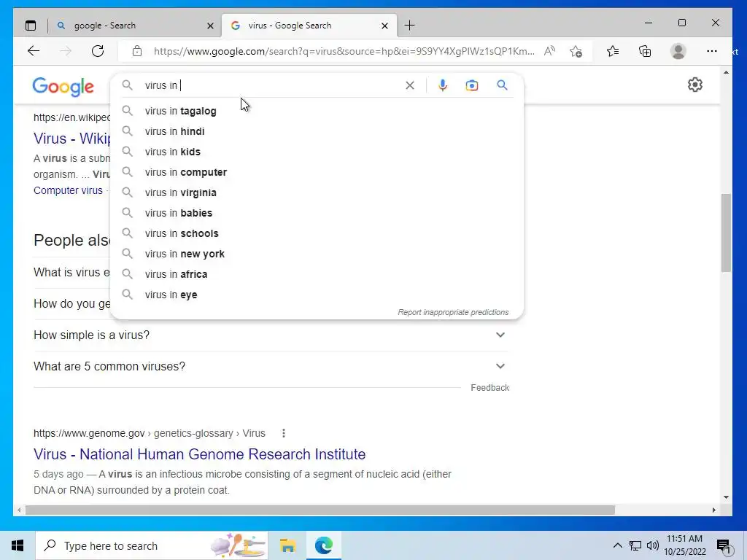This screenshot has height=560, width=747.
Task: Show hidden system tray icons
Action: (617, 545)
